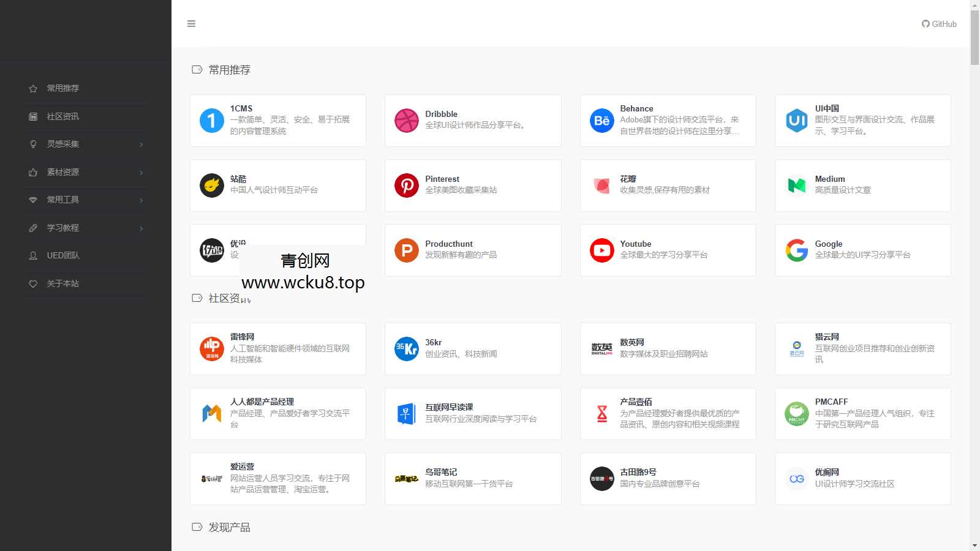Select the 36kr blue circle icon
This screenshot has height=551, width=980.
tap(407, 348)
